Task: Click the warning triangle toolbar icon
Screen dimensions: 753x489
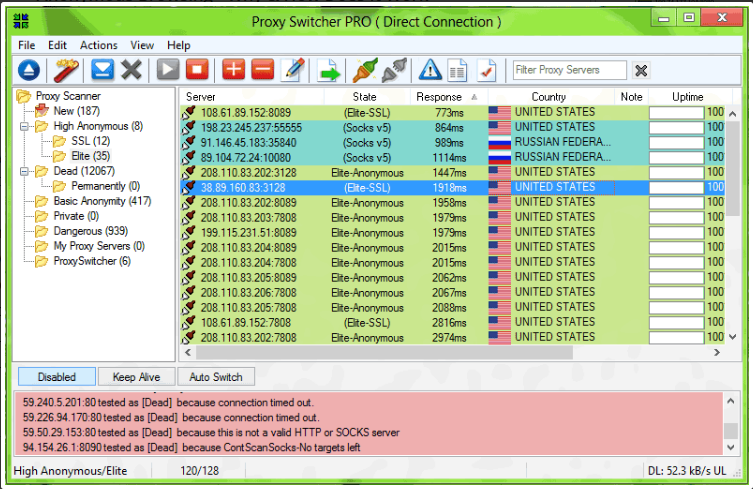Action: pyautogui.click(x=430, y=70)
